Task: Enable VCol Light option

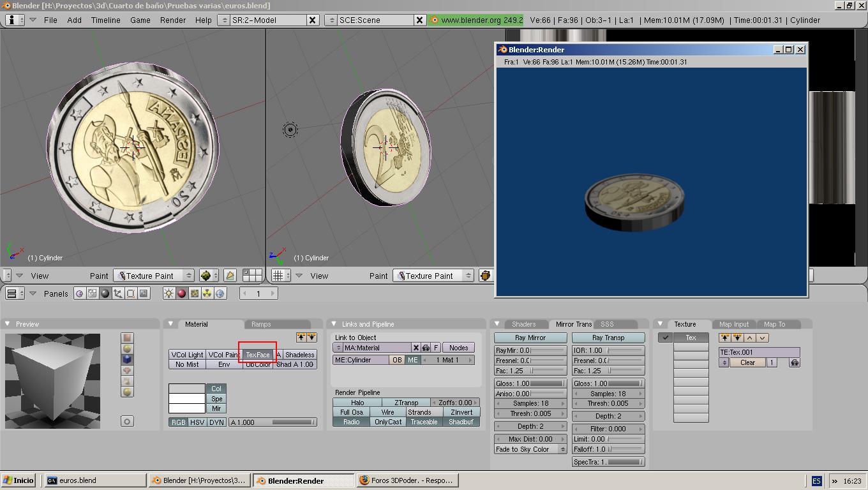Action: (x=187, y=355)
